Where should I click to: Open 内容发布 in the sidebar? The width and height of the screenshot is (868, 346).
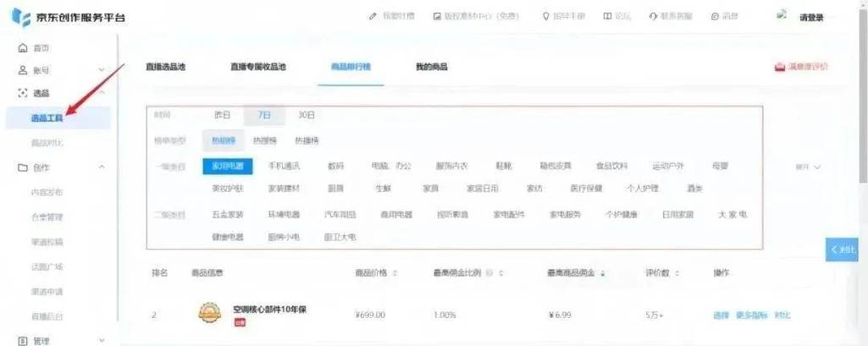pyautogui.click(x=47, y=192)
